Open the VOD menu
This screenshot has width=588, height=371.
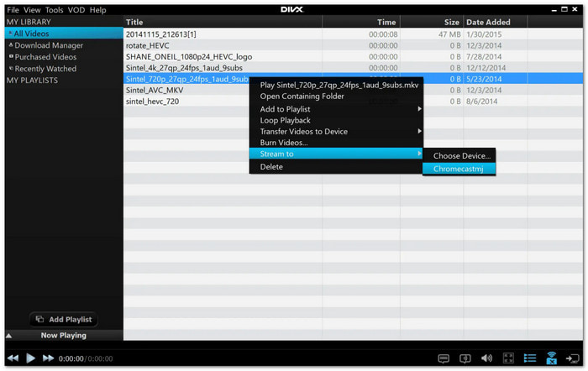tap(76, 10)
